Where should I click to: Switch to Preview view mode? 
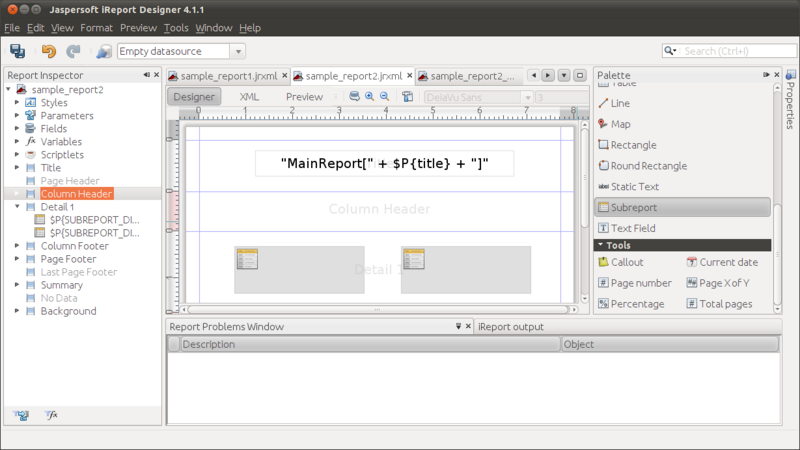(304, 96)
